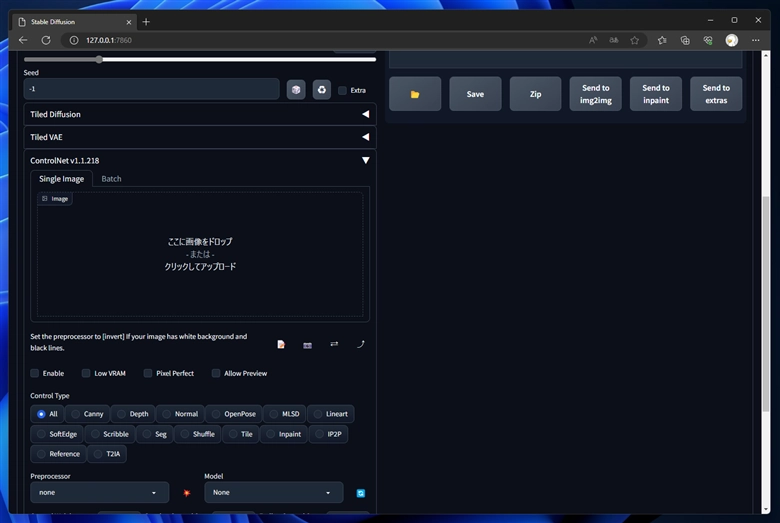
Task: Toggle the Low VRAM checkbox
Action: (x=86, y=373)
